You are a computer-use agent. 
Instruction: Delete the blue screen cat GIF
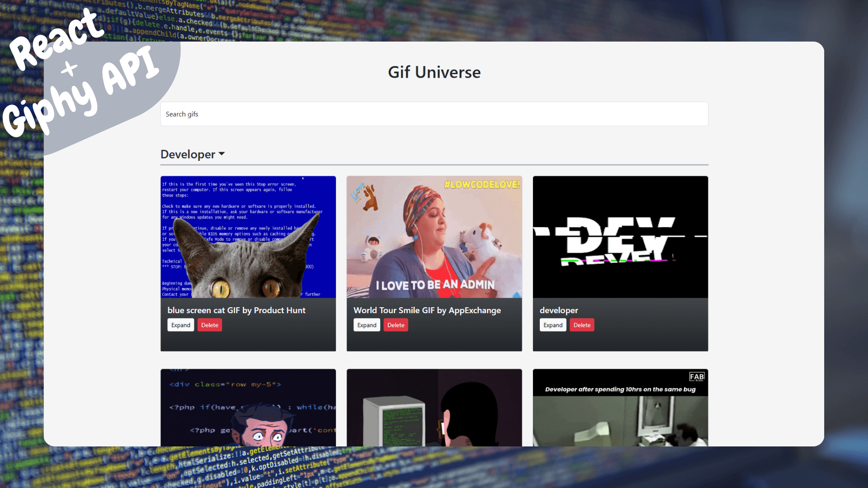click(x=209, y=325)
